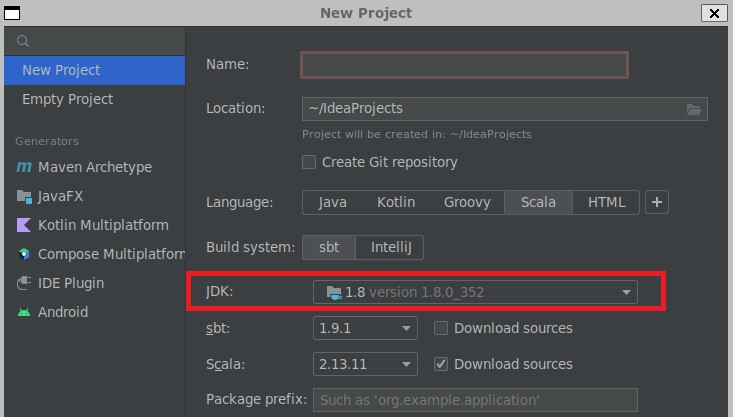
Task: Select Android generator
Action: point(94,312)
